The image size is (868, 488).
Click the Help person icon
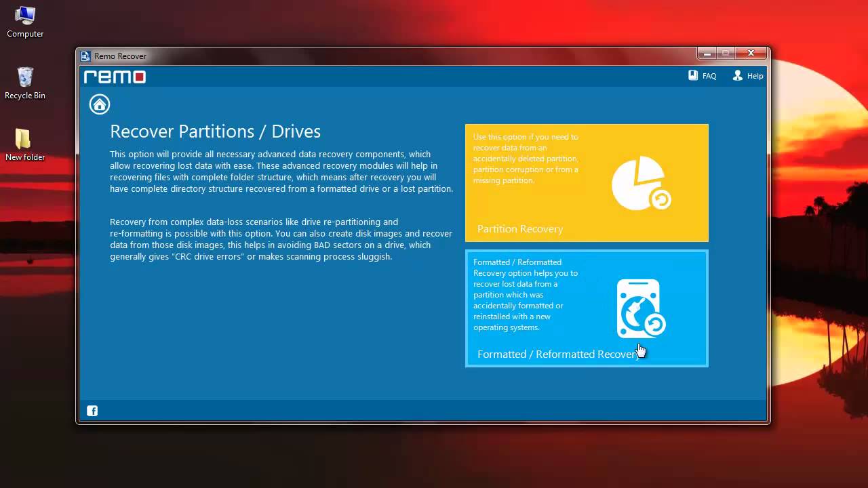tap(738, 76)
